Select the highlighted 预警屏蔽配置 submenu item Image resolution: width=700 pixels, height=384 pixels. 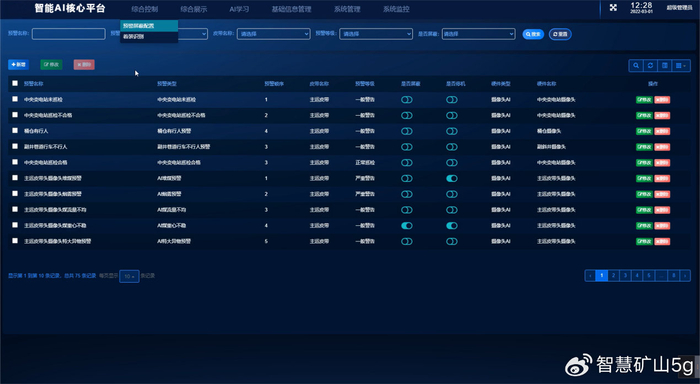(x=149, y=26)
